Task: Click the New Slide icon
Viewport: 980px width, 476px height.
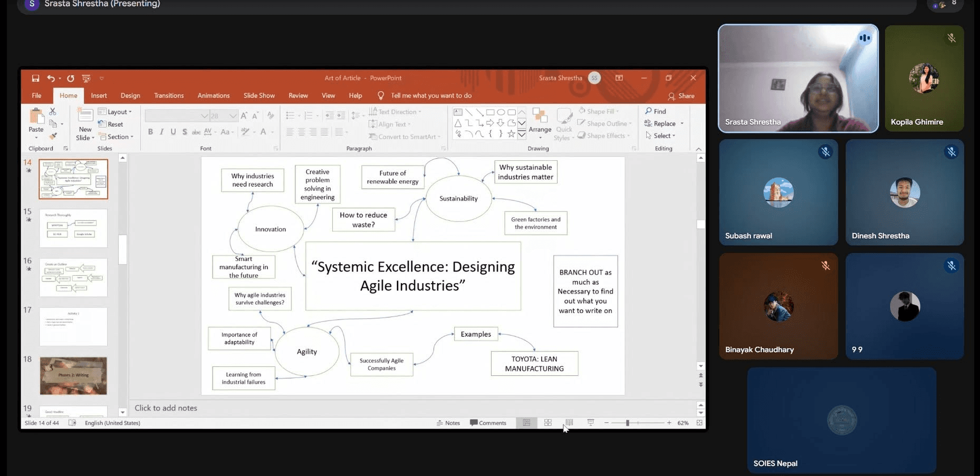Action: pos(85,115)
